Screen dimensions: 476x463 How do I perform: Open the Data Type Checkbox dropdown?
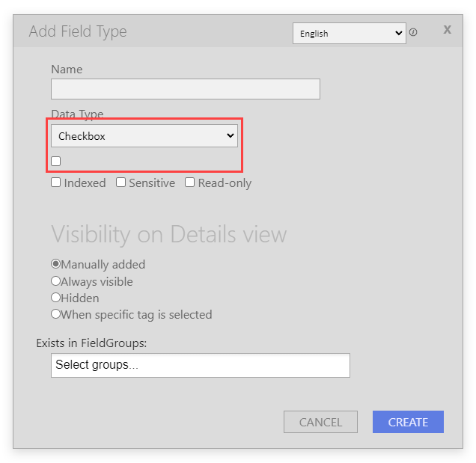tap(144, 136)
